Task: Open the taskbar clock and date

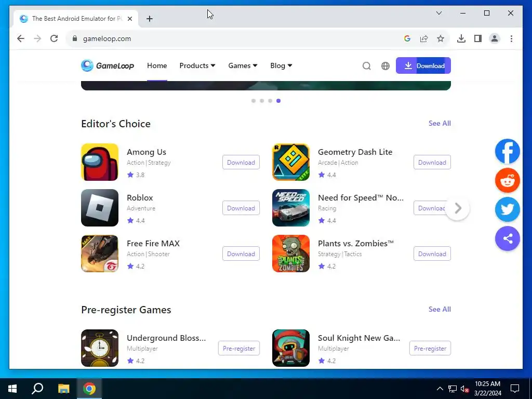Action: tap(487, 389)
